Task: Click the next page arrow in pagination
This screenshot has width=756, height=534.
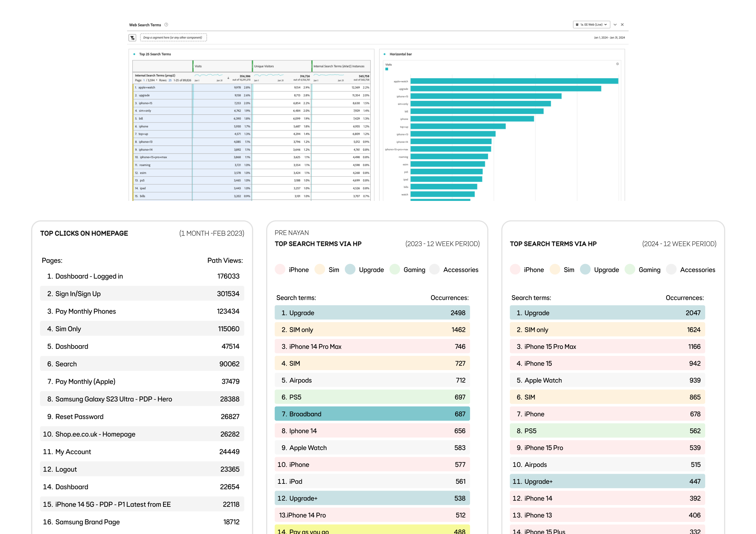Action: click(156, 80)
